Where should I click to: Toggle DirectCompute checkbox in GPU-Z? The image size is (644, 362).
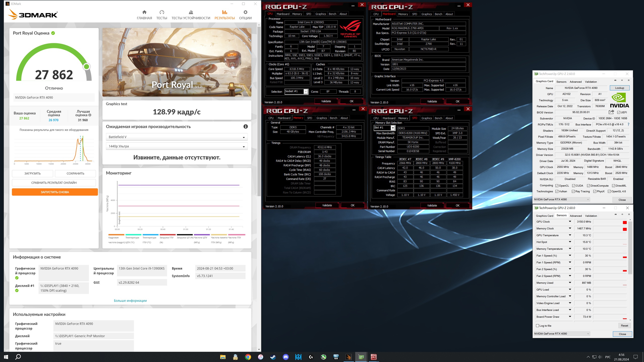click(588, 186)
